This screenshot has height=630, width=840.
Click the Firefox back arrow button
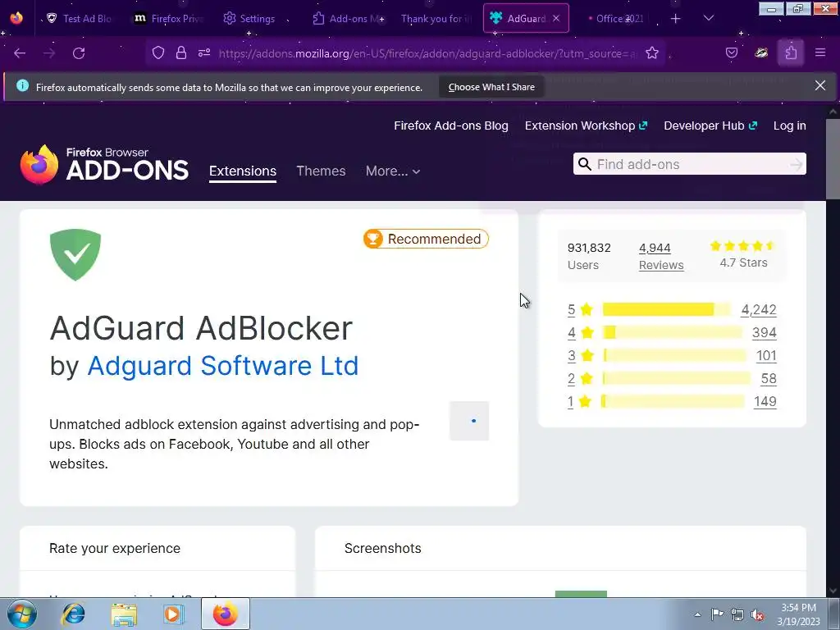point(20,53)
